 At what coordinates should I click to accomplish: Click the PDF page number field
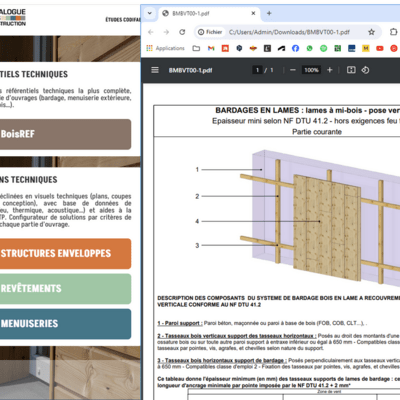pyautogui.click(x=257, y=70)
